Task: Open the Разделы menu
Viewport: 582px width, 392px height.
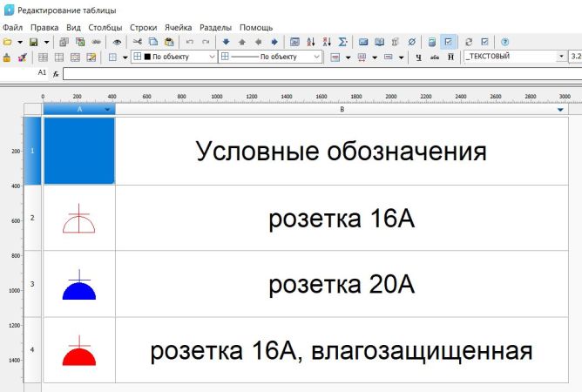Action: [216, 28]
